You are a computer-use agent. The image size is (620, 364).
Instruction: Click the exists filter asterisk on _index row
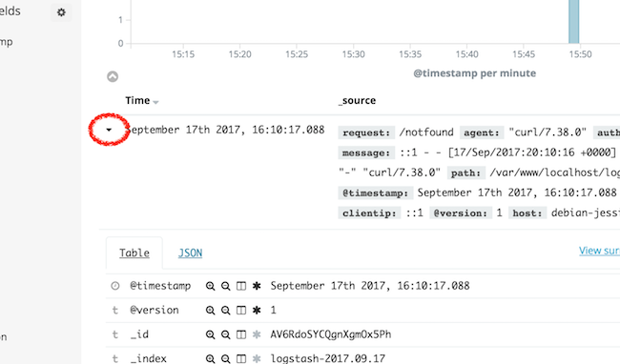(x=257, y=359)
